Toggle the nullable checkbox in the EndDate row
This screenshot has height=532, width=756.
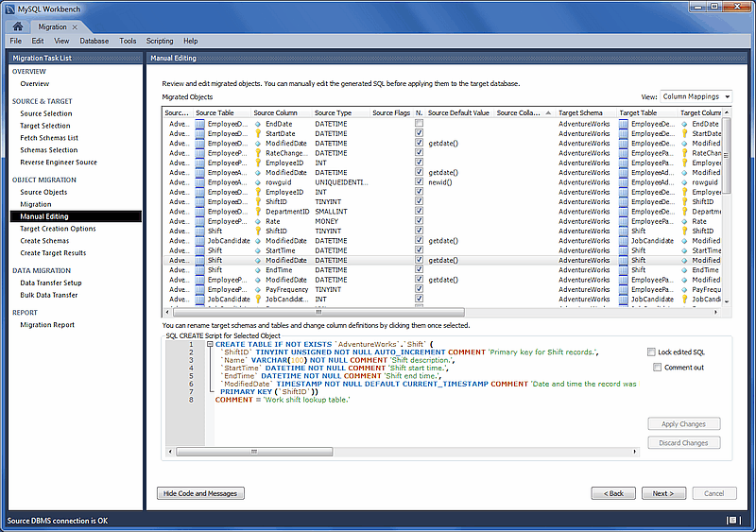419,124
